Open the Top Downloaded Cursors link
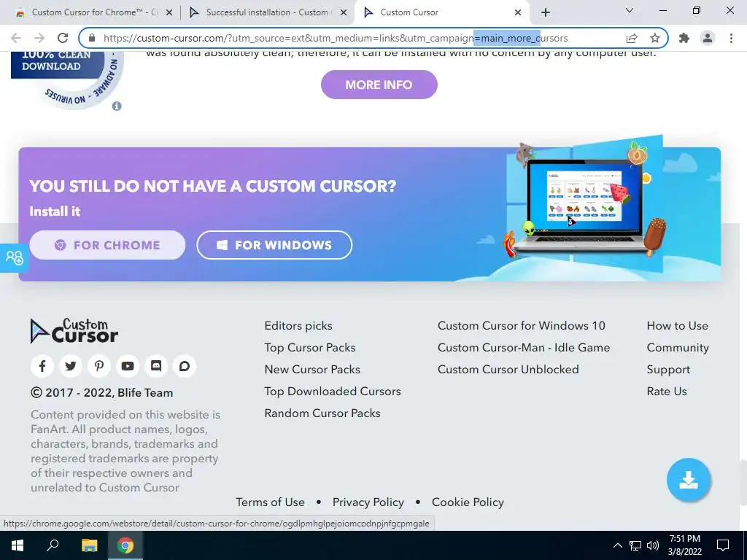747x560 pixels. [333, 392]
